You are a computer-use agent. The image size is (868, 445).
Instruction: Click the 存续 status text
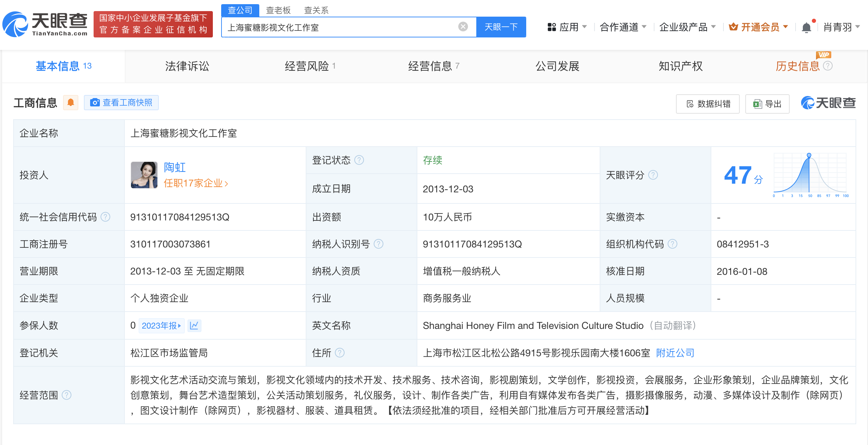pos(433,160)
